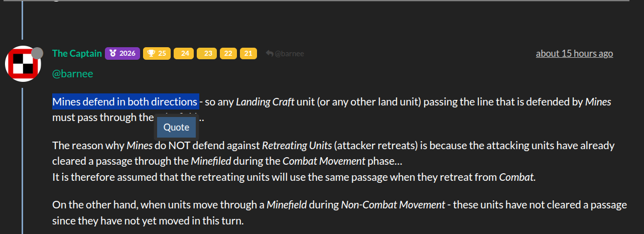Click the yellow 22 badge

228,53
